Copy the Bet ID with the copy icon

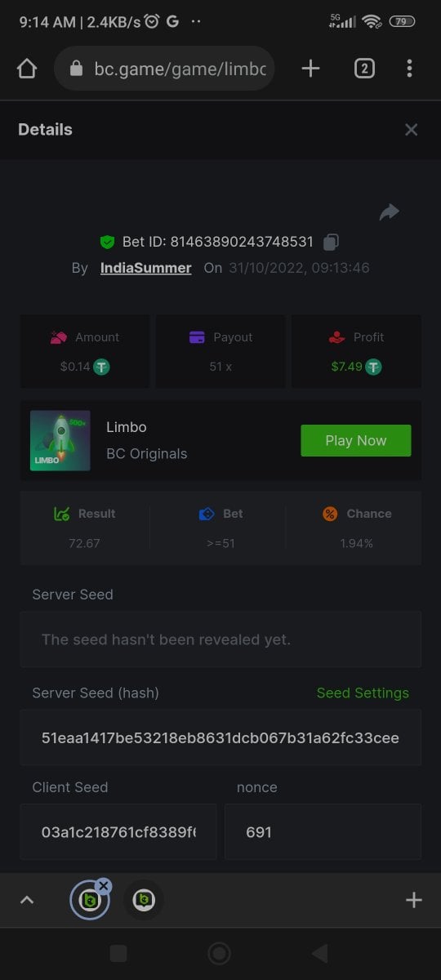tap(331, 242)
